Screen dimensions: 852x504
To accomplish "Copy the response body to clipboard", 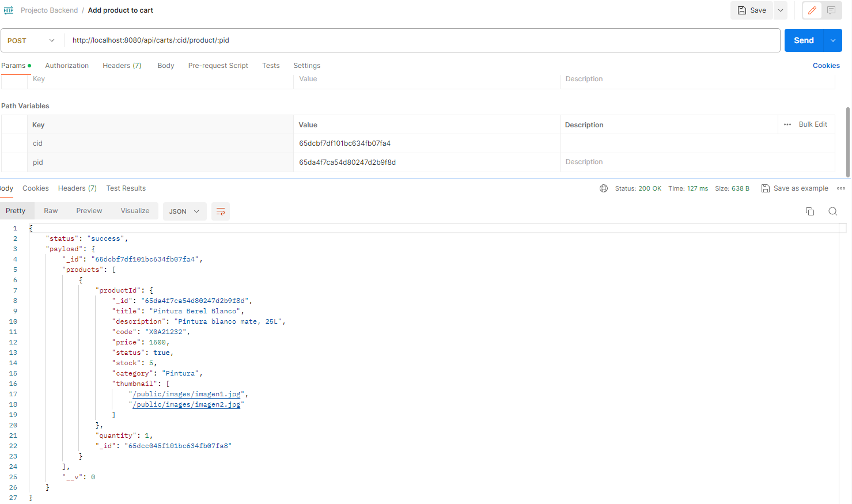I will pyautogui.click(x=810, y=211).
